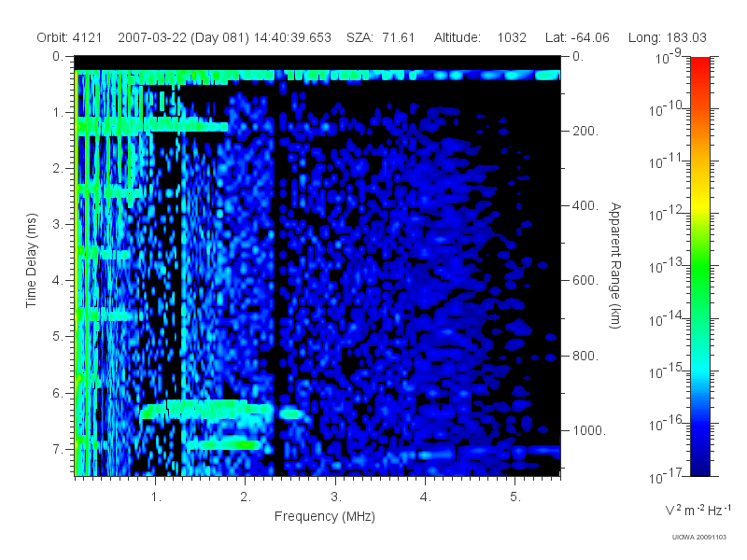The height and width of the screenshot is (560, 747).
Task: Click the date '2007-03-22 (Day 081)' text
Action: click(183, 37)
